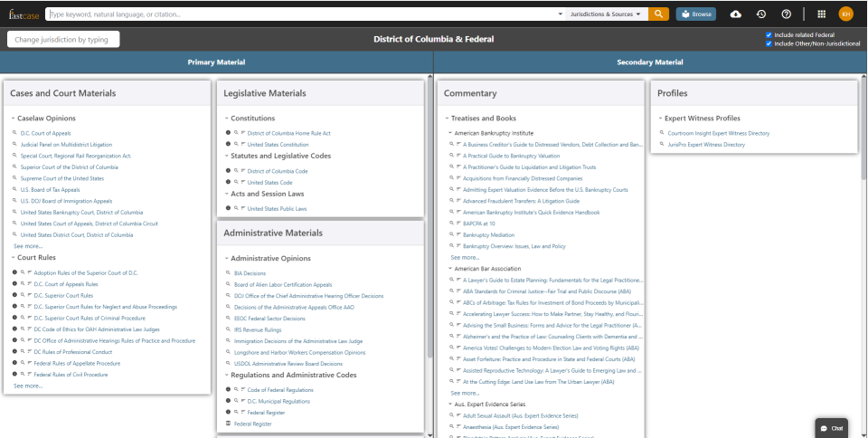Collapse the Constitutions section
Screen dimensions: 868x438
[226, 118]
